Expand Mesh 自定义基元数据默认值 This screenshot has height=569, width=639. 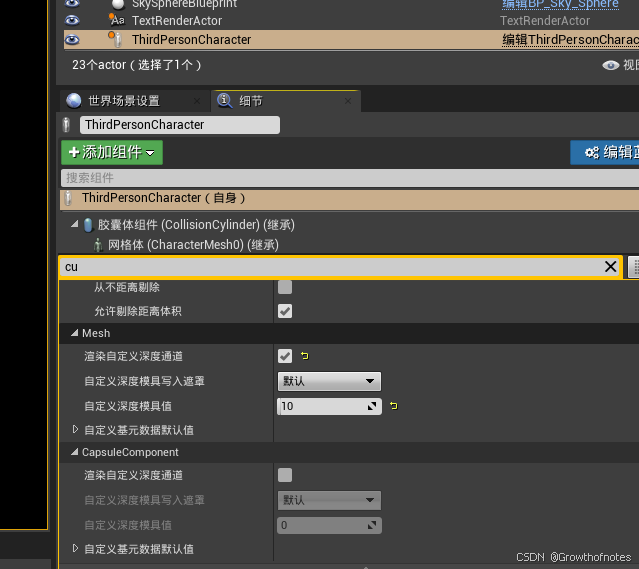[x=75, y=429]
